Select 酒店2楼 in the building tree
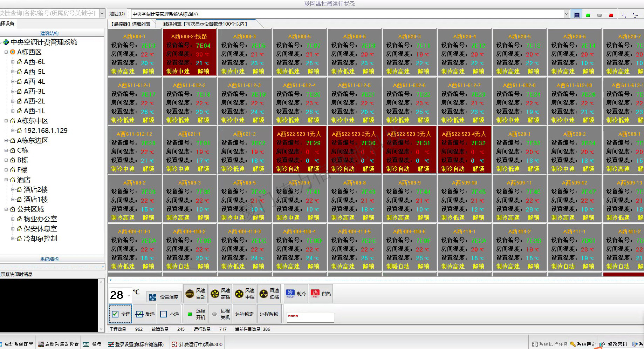Image resolution: width=644 pixels, height=349 pixels. tap(36, 189)
